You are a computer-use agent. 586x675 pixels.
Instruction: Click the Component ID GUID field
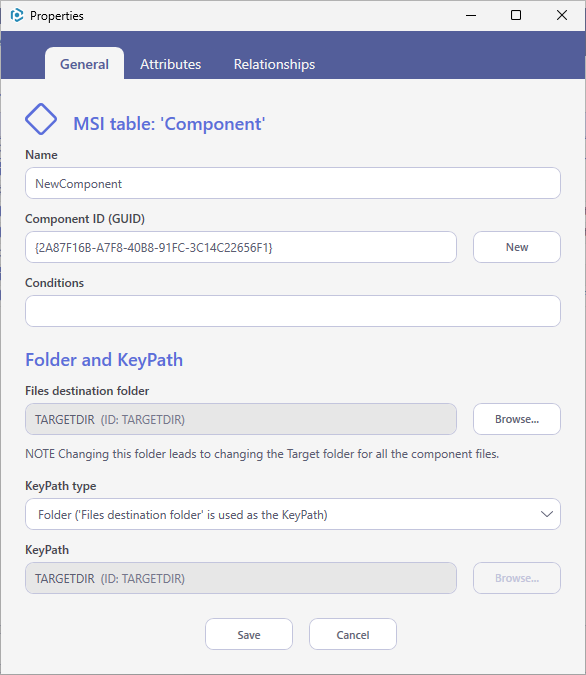click(x=241, y=247)
